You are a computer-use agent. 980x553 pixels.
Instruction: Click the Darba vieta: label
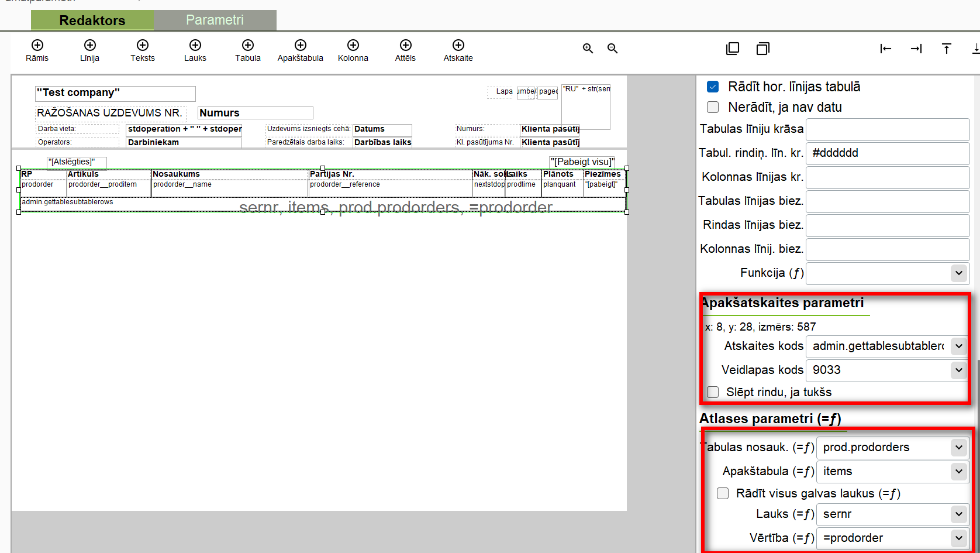77,129
